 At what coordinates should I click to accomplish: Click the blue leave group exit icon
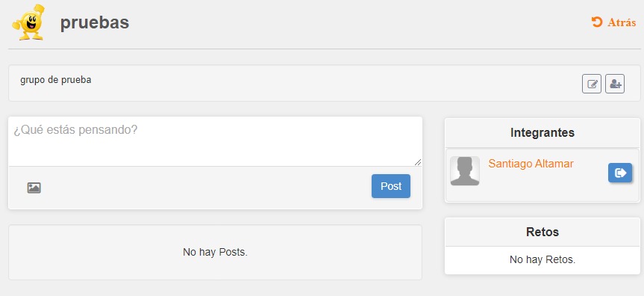[x=620, y=173]
